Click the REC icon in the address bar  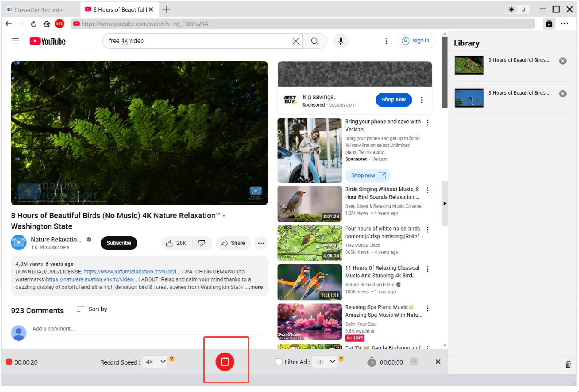click(x=60, y=24)
